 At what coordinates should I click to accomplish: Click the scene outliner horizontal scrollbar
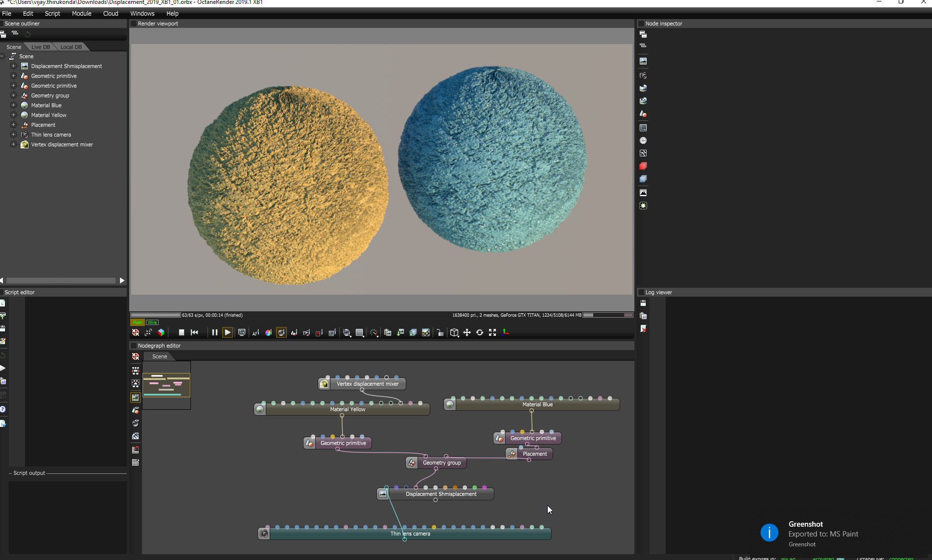point(61,280)
